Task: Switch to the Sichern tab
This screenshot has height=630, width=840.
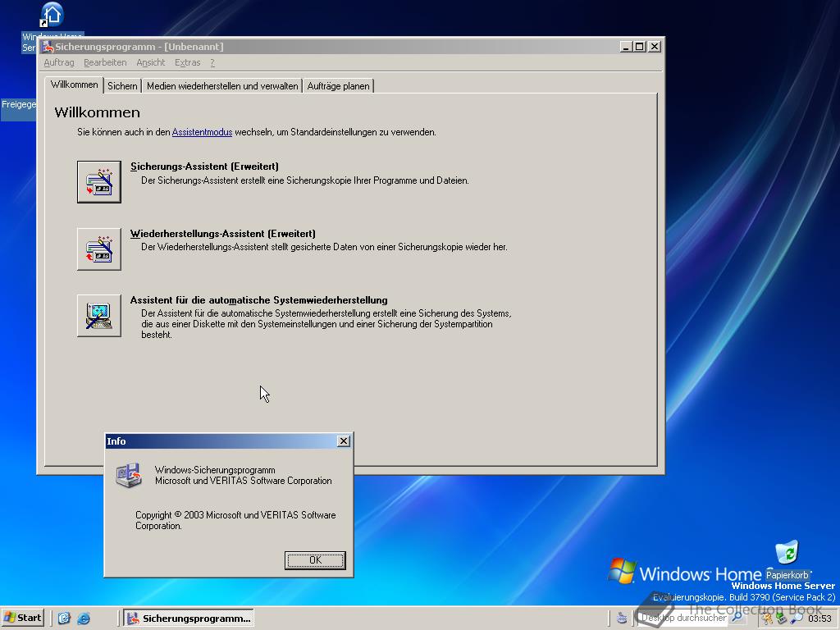Action: click(122, 85)
